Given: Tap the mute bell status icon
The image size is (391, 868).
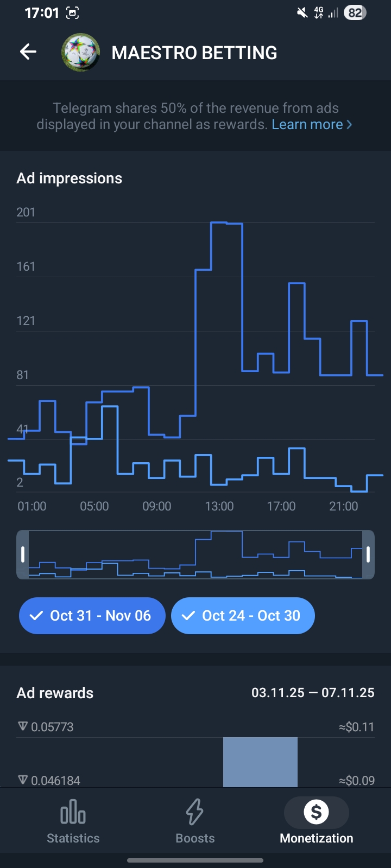Looking at the screenshot, I should tap(302, 12).
